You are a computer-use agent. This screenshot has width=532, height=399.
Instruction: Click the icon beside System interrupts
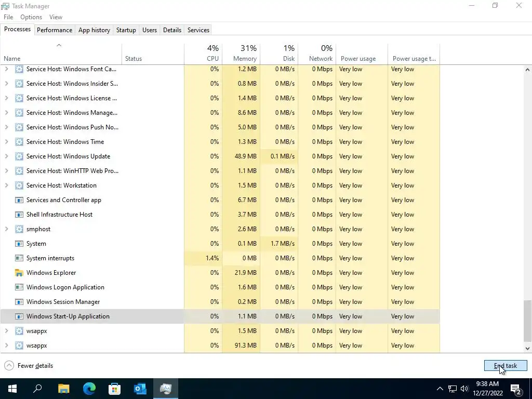pos(19,258)
